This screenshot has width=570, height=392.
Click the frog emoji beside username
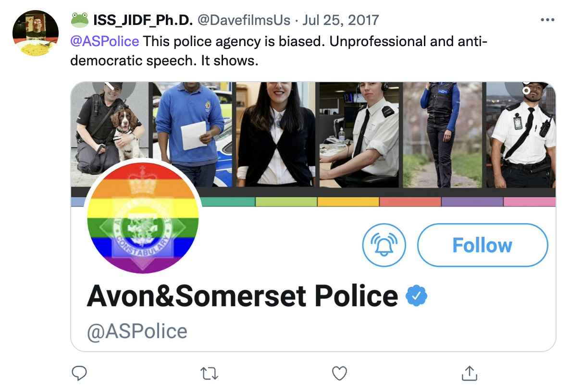tap(80, 20)
